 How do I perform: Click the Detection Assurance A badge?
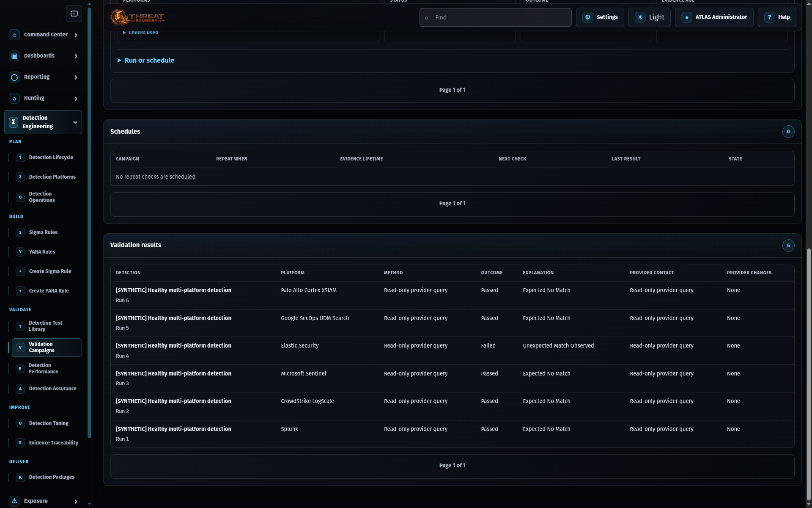(20, 389)
